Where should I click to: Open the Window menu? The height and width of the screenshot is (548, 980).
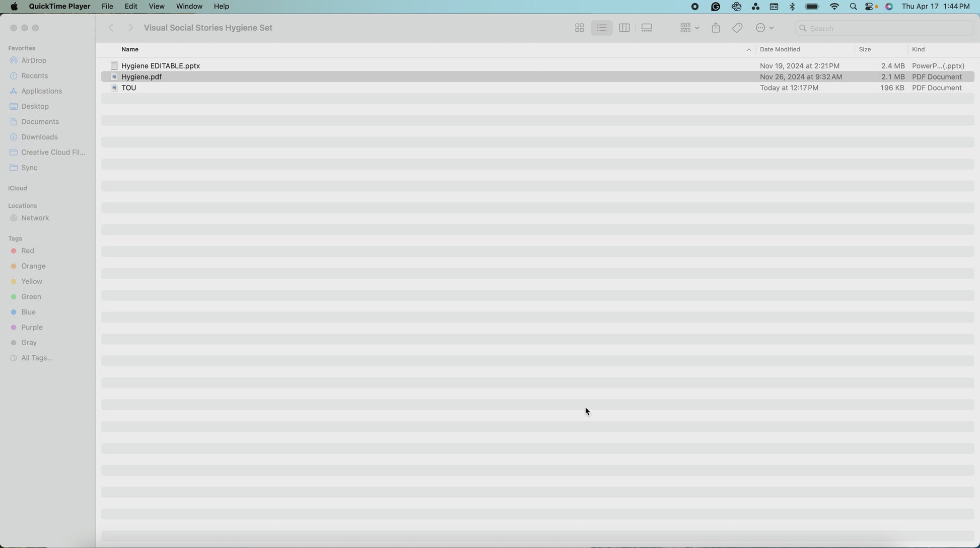click(x=189, y=7)
